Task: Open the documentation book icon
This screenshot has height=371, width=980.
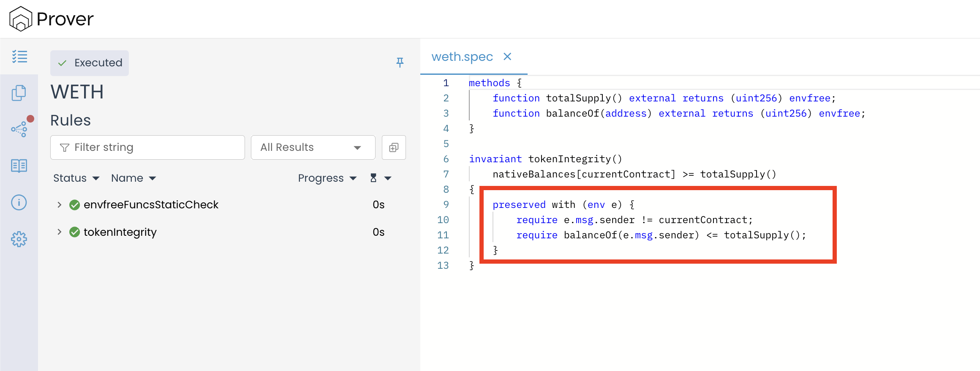Action: pyautogui.click(x=19, y=166)
